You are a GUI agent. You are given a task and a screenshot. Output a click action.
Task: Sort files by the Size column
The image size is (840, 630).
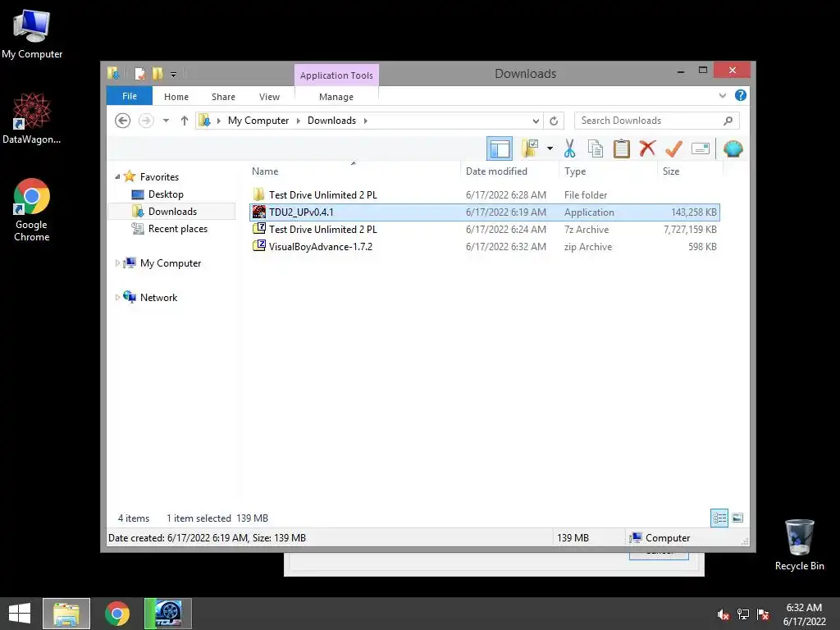coord(671,171)
